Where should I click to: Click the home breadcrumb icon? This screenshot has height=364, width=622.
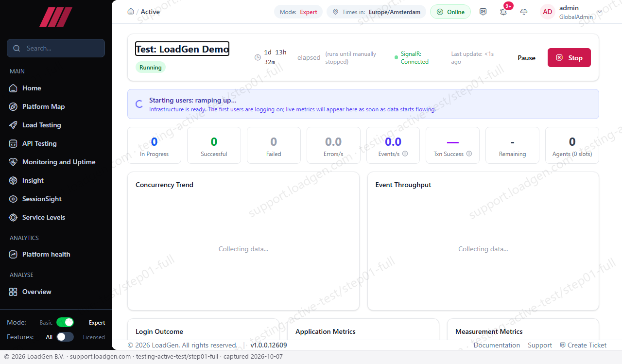pos(131,12)
